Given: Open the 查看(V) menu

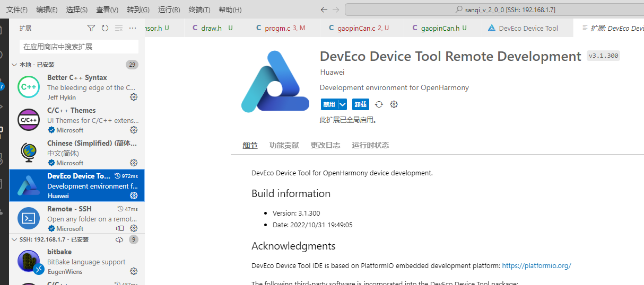Looking at the screenshot, I should click(x=107, y=10).
